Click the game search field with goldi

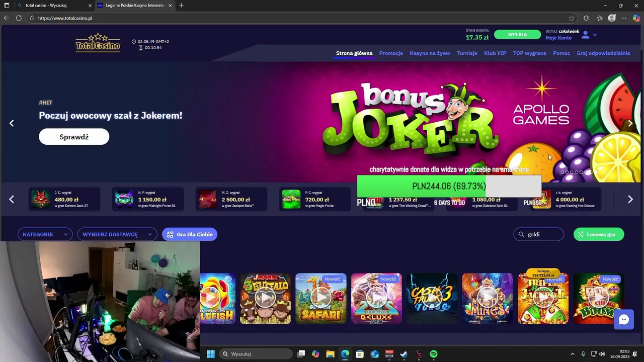point(538,234)
